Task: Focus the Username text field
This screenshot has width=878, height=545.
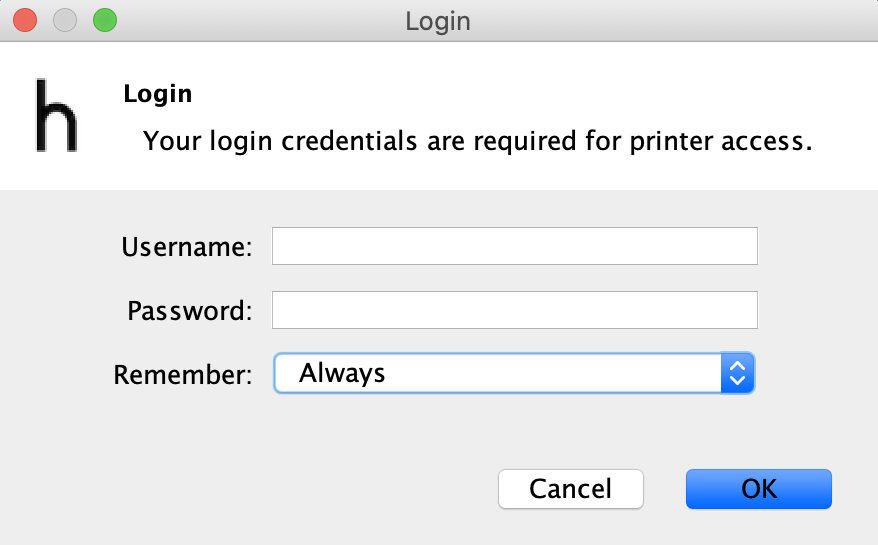Action: click(515, 246)
